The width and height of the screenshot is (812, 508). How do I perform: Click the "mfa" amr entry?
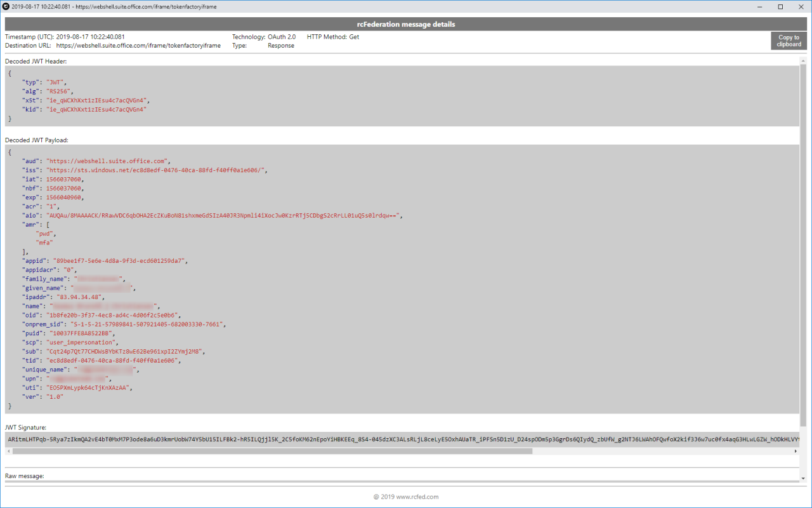pyautogui.click(x=44, y=242)
